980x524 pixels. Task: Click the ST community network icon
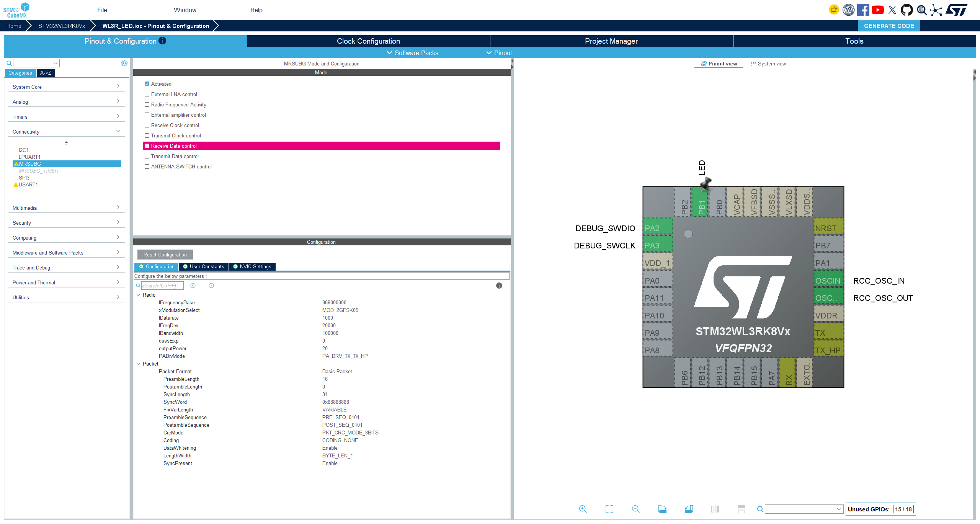[x=936, y=10]
